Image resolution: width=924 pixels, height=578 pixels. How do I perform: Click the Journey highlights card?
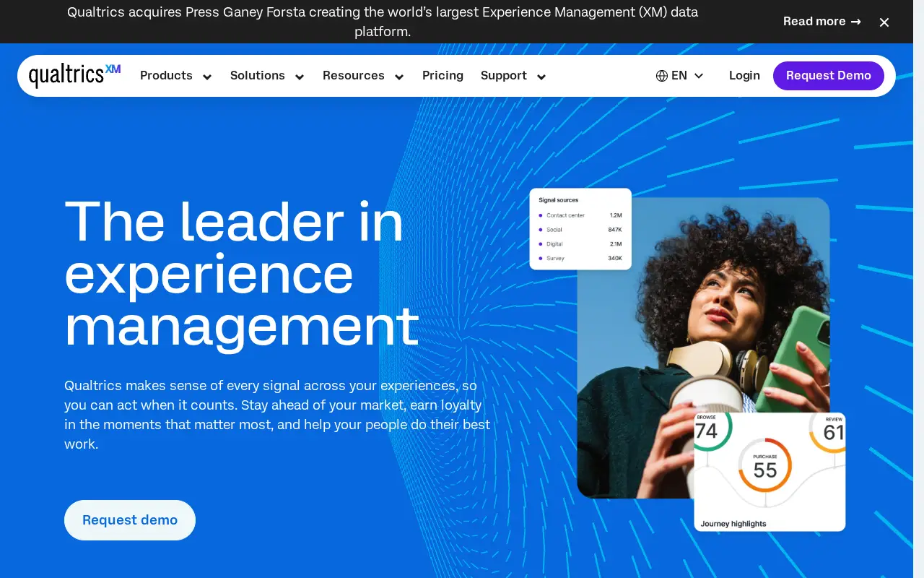click(770, 472)
